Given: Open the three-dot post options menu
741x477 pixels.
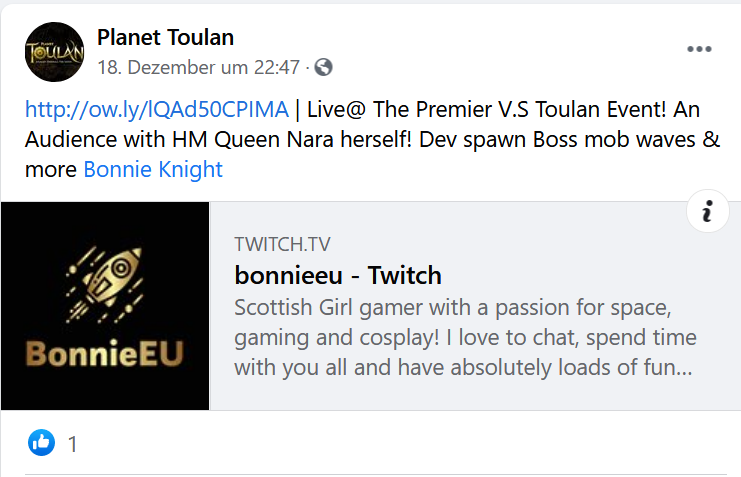Looking at the screenshot, I should point(698,50).
